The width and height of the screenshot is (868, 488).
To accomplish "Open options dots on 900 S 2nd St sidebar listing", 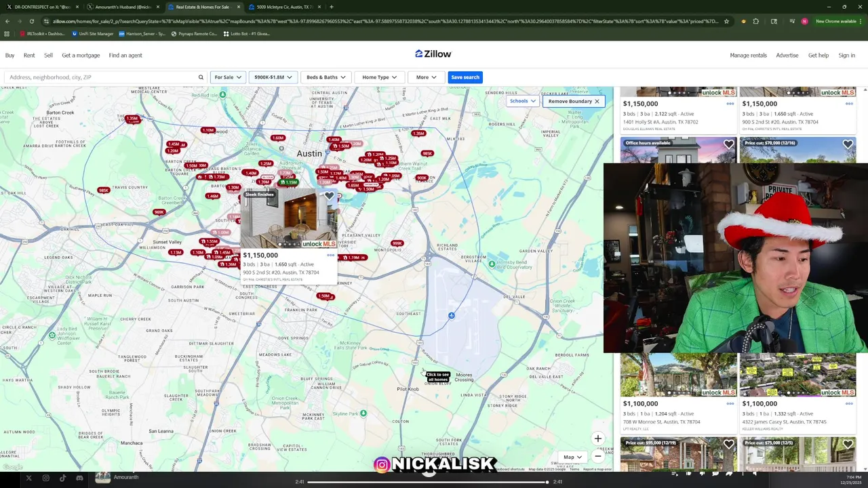I will pos(849,104).
